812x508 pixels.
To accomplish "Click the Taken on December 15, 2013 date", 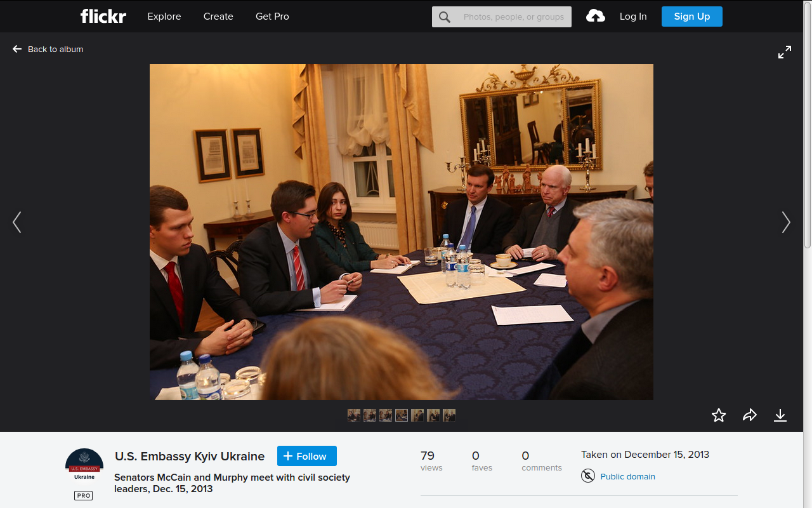I will tap(645, 455).
